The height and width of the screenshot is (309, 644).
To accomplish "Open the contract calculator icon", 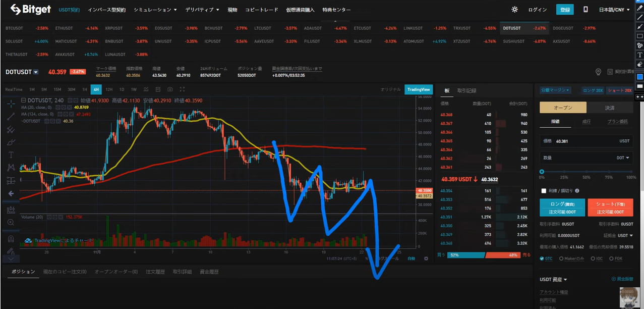I will click(x=610, y=72).
